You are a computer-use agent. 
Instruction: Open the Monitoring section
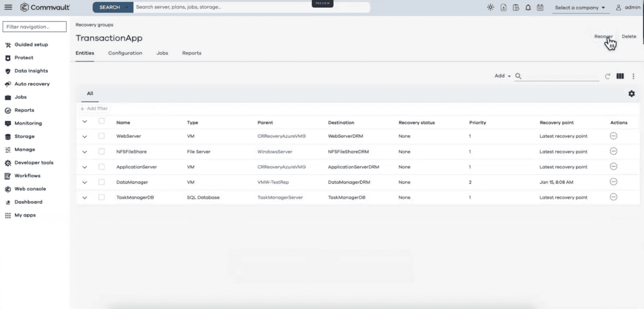tap(28, 123)
